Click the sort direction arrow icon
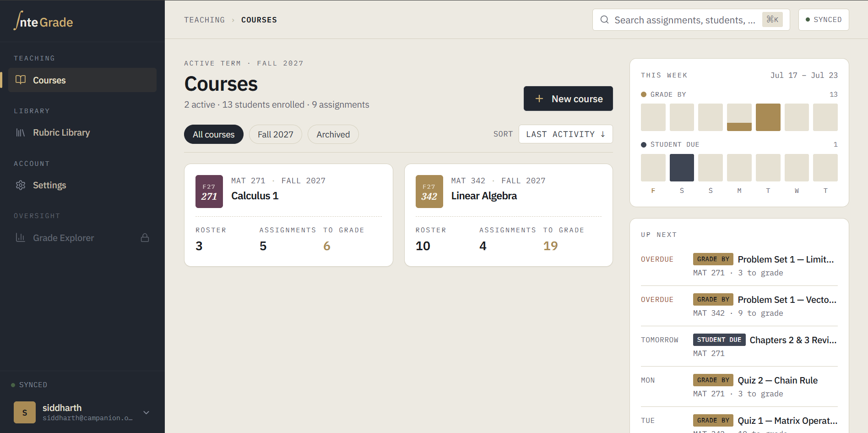 (x=603, y=134)
